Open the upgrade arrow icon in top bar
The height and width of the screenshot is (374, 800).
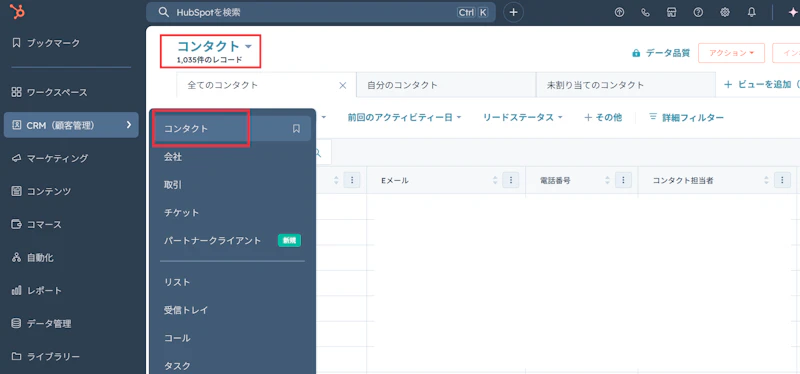pos(619,13)
